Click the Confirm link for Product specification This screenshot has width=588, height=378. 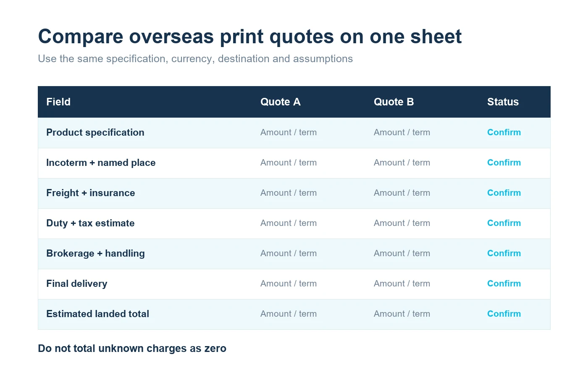point(504,132)
